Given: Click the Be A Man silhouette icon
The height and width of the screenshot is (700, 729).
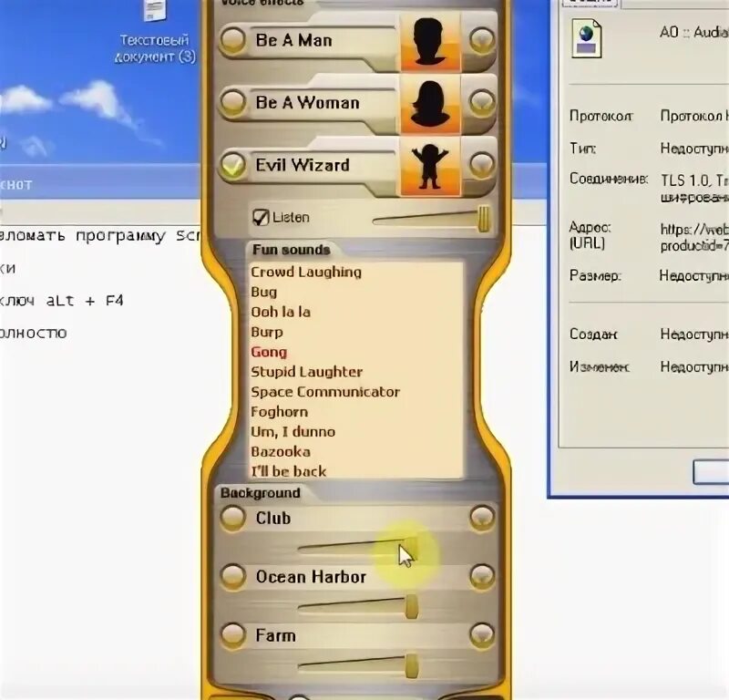Looking at the screenshot, I should (430, 42).
